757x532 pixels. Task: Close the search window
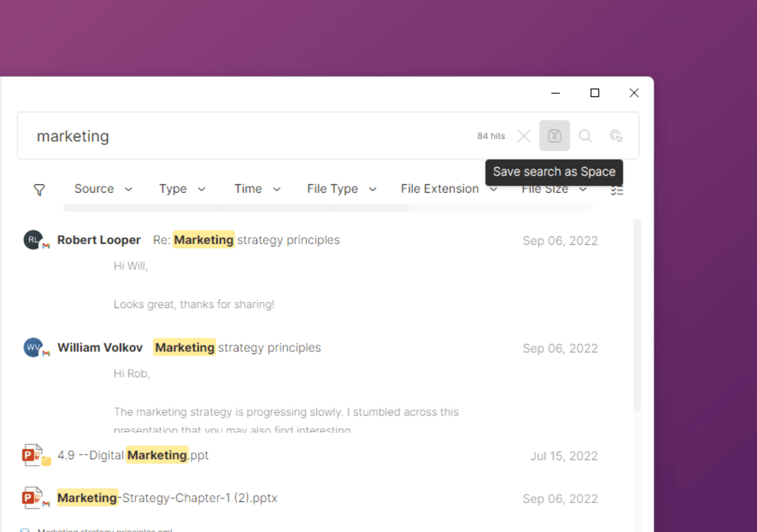pyautogui.click(x=634, y=93)
